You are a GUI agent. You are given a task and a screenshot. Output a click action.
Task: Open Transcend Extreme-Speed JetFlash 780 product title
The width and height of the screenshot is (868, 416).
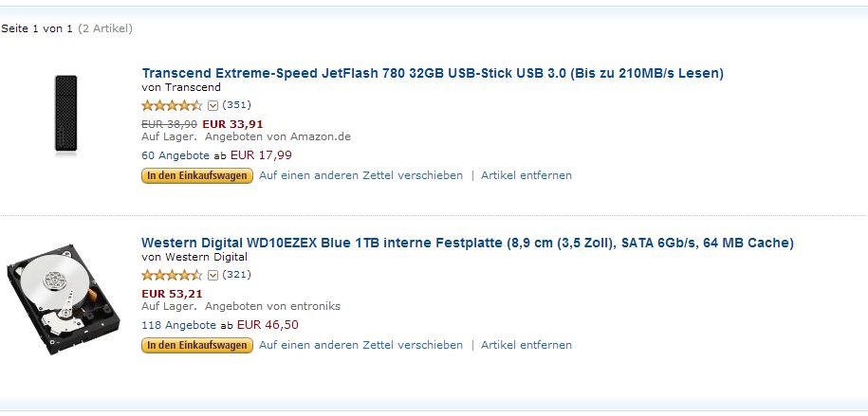pos(433,73)
